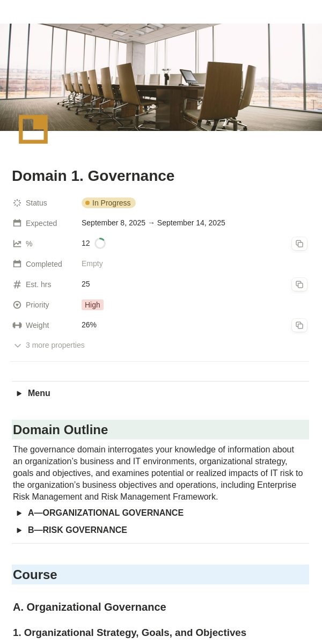Copy the Weight property value
The height and width of the screenshot is (644, 322).
click(x=299, y=325)
